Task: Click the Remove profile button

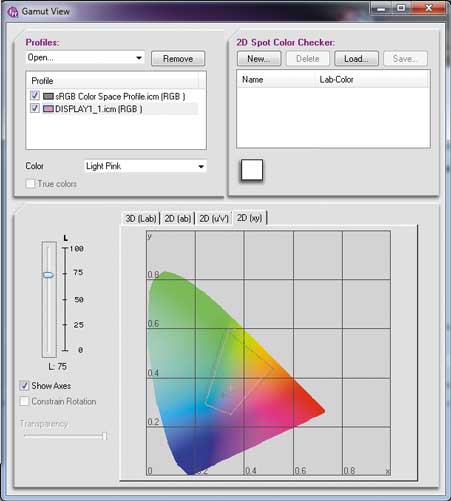Action: point(178,59)
